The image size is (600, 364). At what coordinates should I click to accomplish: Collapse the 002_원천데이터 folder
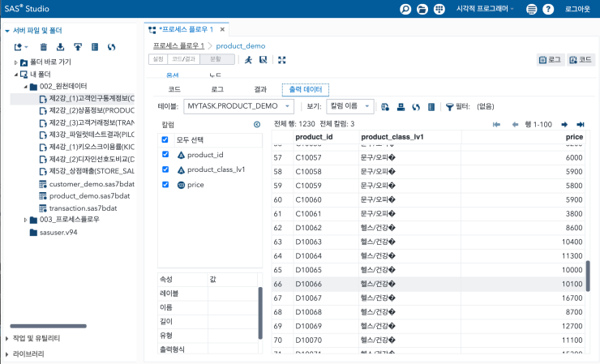pyautogui.click(x=26, y=87)
